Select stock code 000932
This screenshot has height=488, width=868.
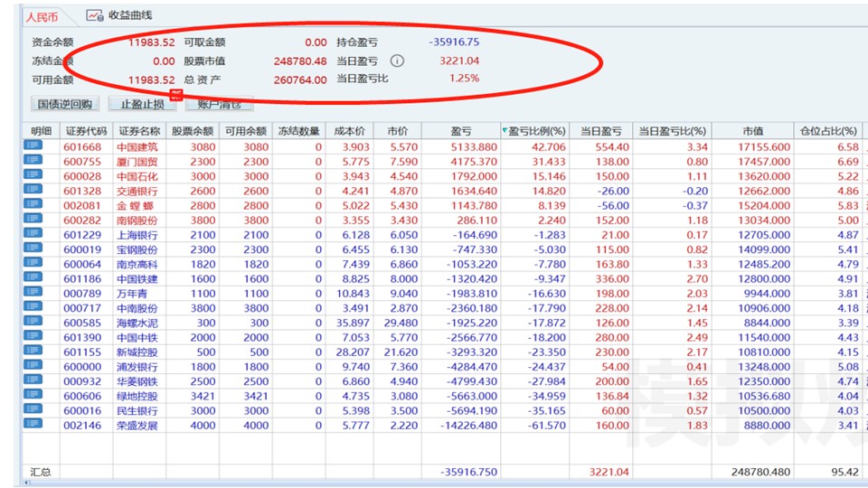click(x=82, y=381)
